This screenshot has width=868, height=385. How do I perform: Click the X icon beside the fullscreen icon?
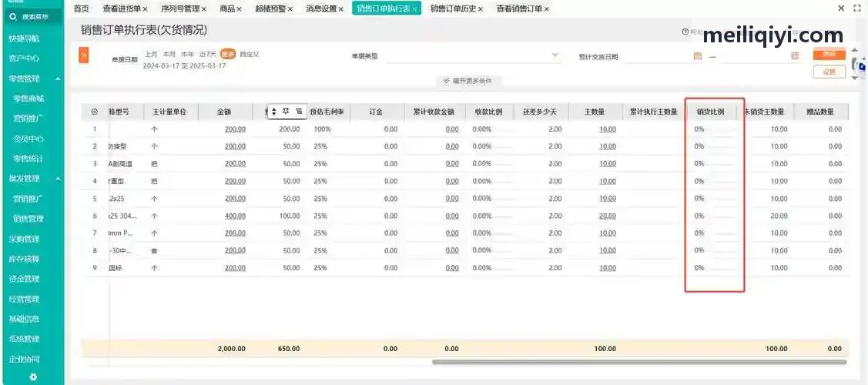(x=841, y=8)
